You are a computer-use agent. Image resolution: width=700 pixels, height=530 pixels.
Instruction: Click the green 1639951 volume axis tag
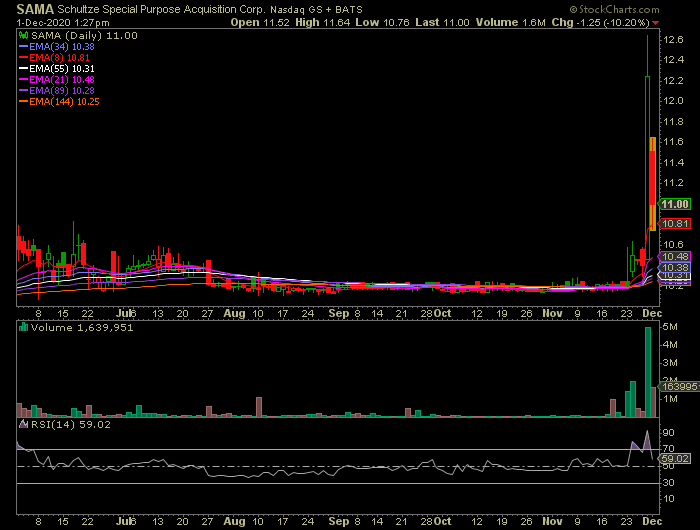coord(679,387)
